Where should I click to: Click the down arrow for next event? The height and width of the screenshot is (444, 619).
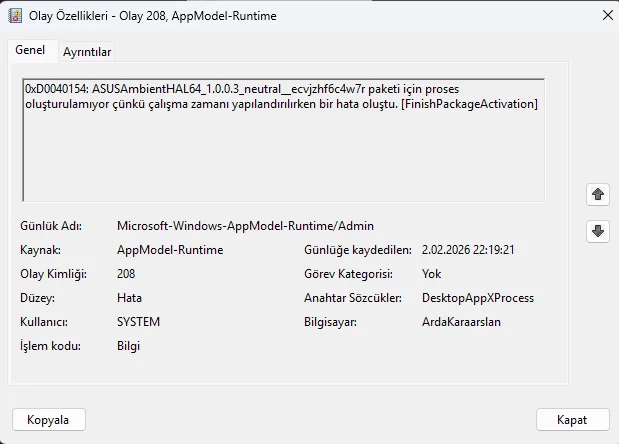pyautogui.click(x=598, y=231)
